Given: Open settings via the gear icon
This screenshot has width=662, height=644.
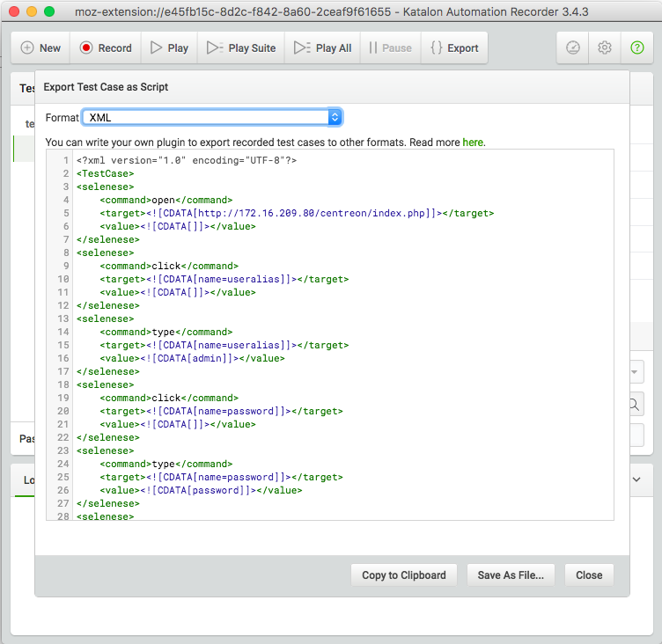Looking at the screenshot, I should coord(605,48).
